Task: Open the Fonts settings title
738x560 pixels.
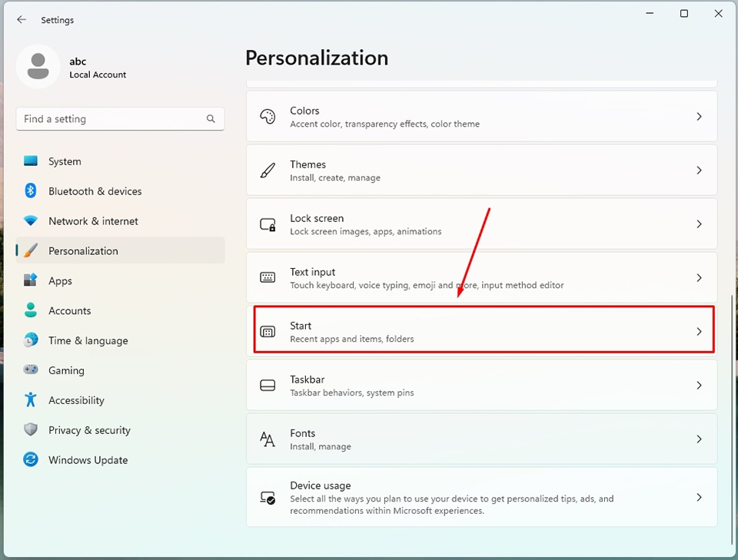Action: [x=303, y=433]
